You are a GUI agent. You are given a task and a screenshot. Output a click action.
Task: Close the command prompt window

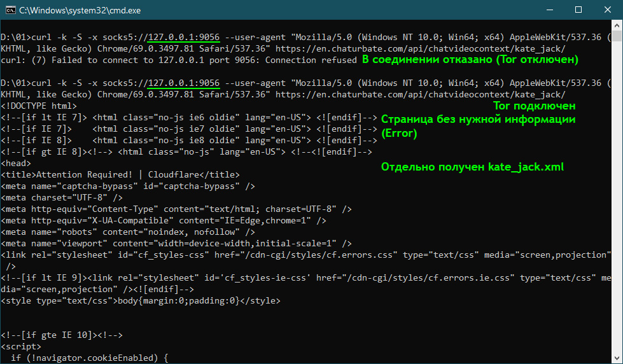[607, 10]
